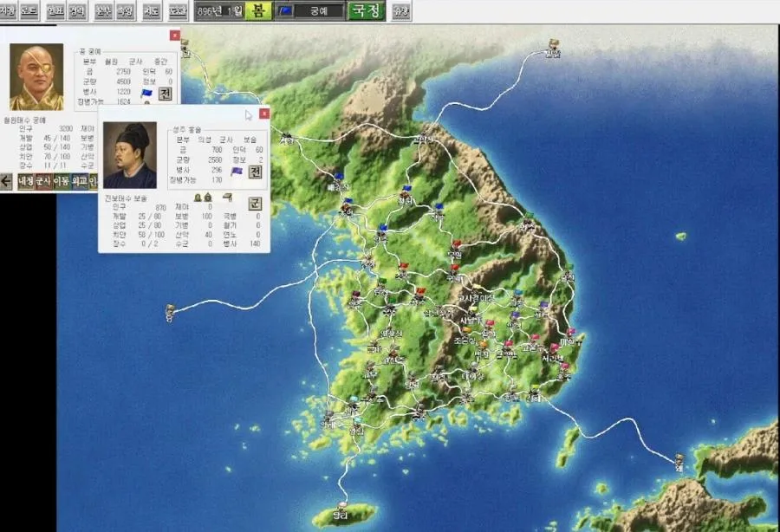
Task: Open the 내정 domestic affairs tab
Action: click(25, 181)
